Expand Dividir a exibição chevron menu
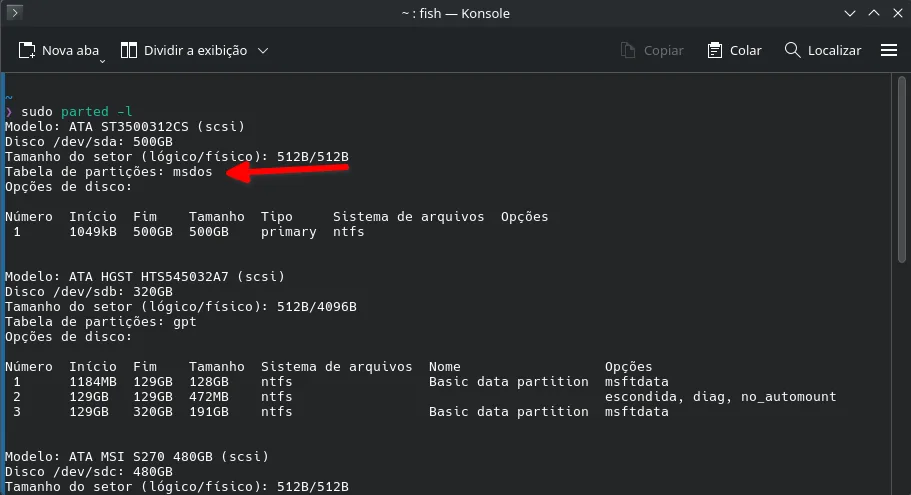 click(263, 51)
